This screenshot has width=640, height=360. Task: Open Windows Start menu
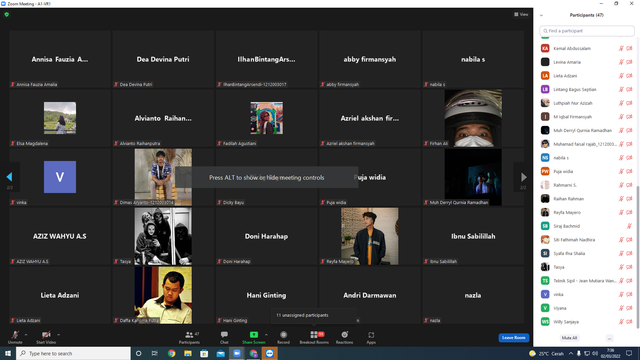pyautogui.click(x=8, y=353)
